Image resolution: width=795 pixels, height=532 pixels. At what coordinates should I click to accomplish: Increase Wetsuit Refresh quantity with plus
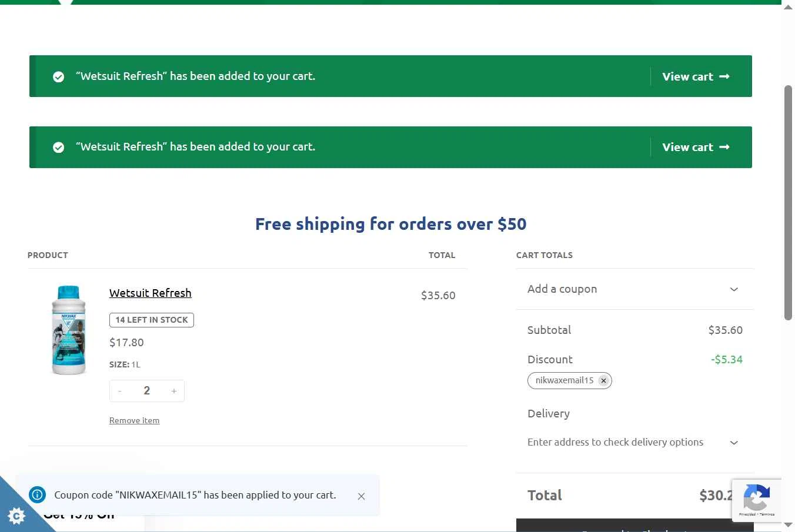pos(174,391)
